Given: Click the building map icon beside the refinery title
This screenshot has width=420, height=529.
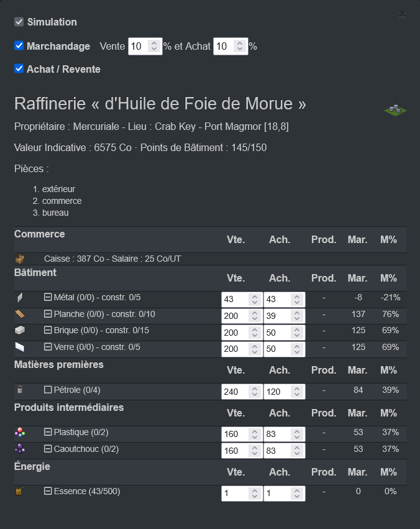Looking at the screenshot, I should coord(395,110).
